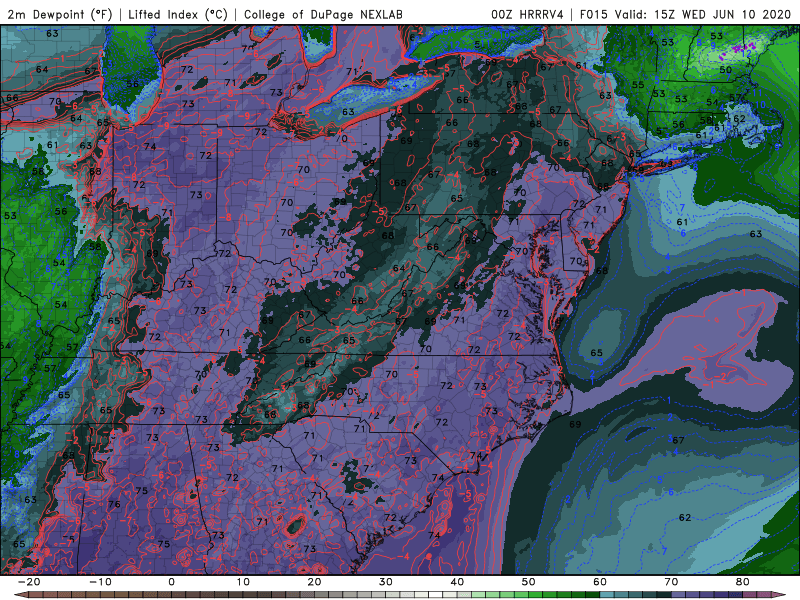Click the dewpoint value 76 on the map
Screen dimensions: 800x600
[114, 505]
